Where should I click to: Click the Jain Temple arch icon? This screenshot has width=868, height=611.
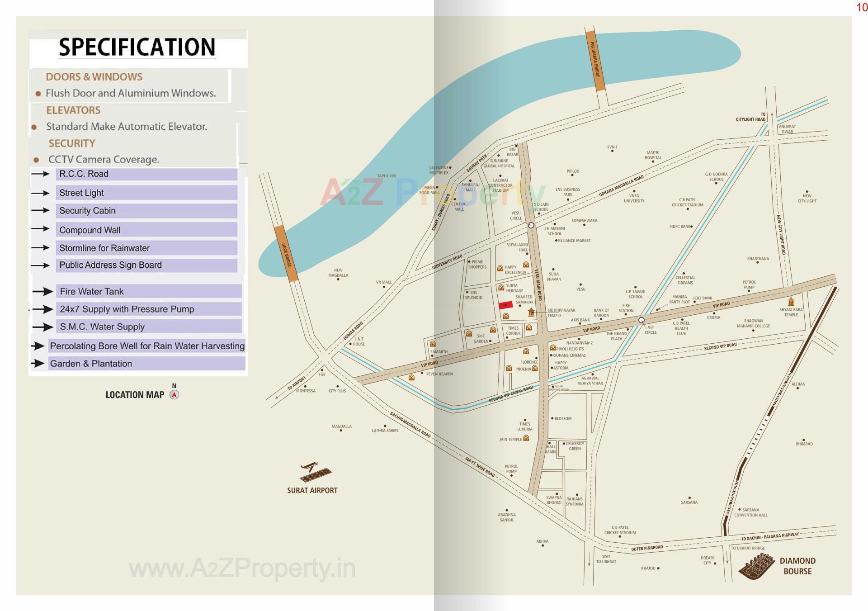tap(526, 438)
